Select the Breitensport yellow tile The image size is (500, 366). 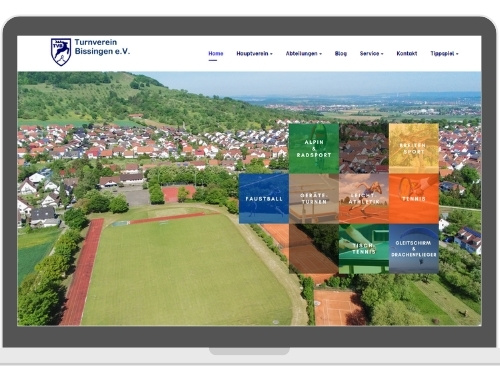(x=414, y=148)
